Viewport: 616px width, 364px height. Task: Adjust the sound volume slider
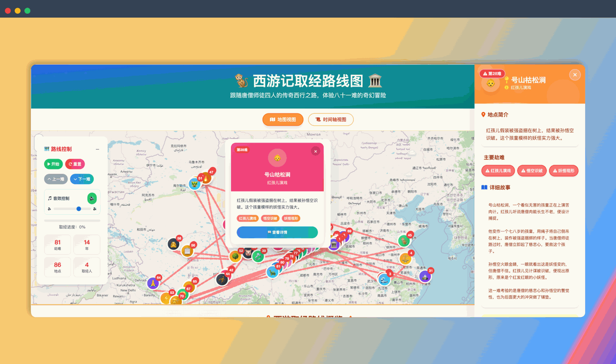(72, 209)
